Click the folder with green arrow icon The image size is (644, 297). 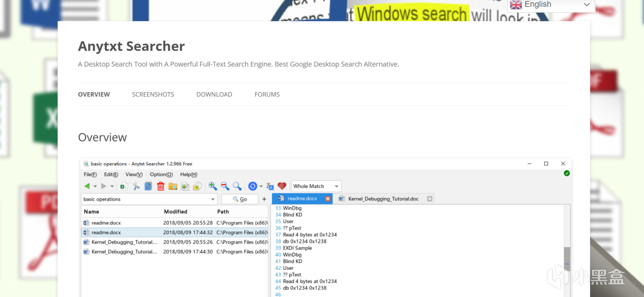click(x=197, y=186)
